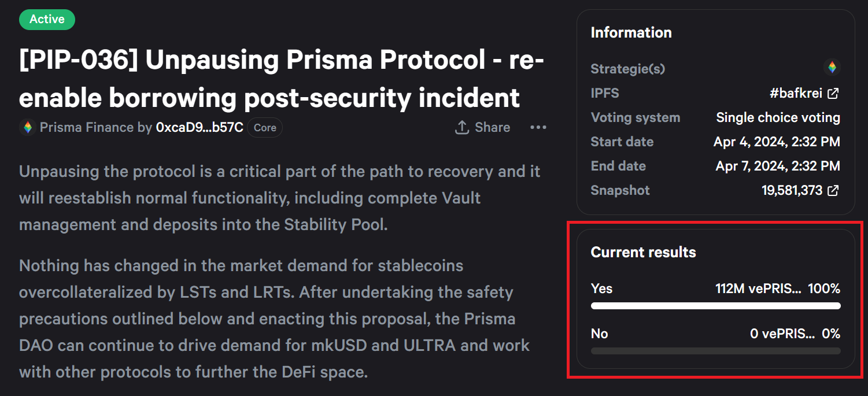This screenshot has height=396, width=868.
Task: Click the Strategie(s) Prisma logo icon
Action: pos(832,68)
